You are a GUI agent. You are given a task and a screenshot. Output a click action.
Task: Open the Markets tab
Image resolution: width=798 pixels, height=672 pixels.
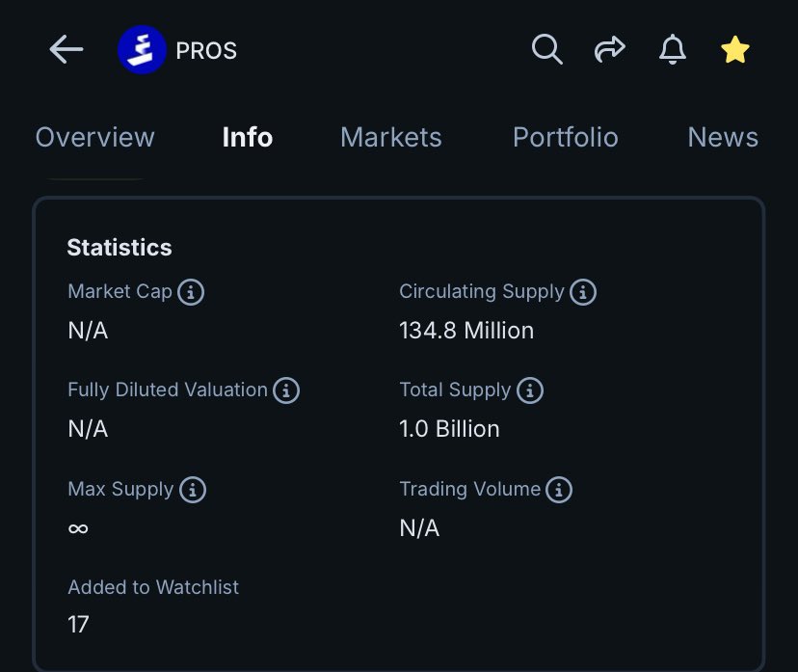pos(391,138)
